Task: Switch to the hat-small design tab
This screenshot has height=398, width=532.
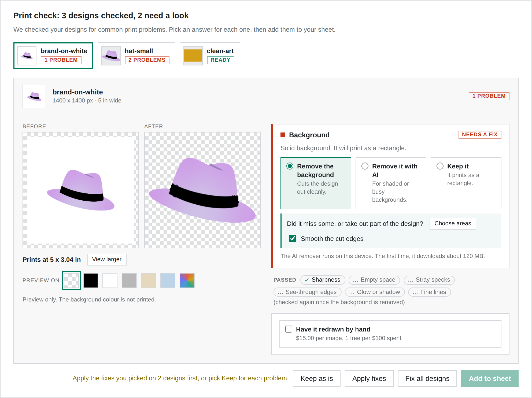Action: click(136, 56)
